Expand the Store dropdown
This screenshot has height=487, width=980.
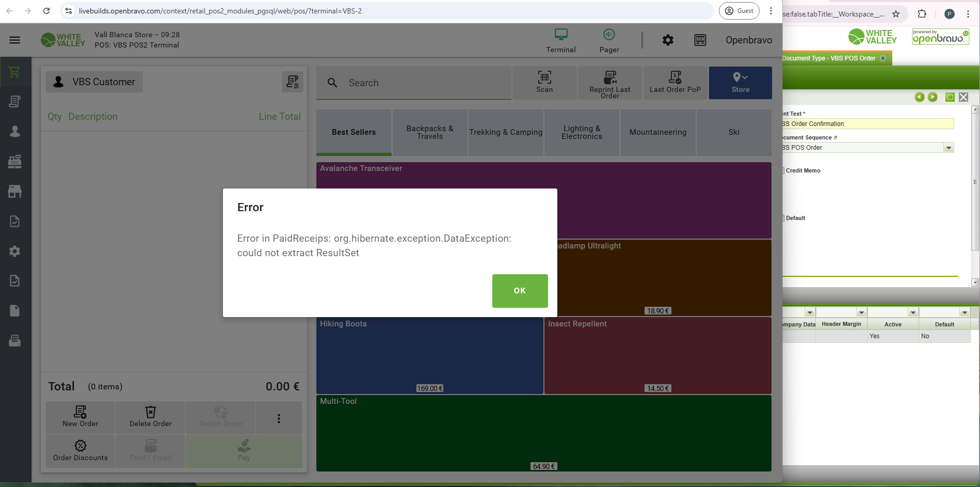click(x=740, y=83)
